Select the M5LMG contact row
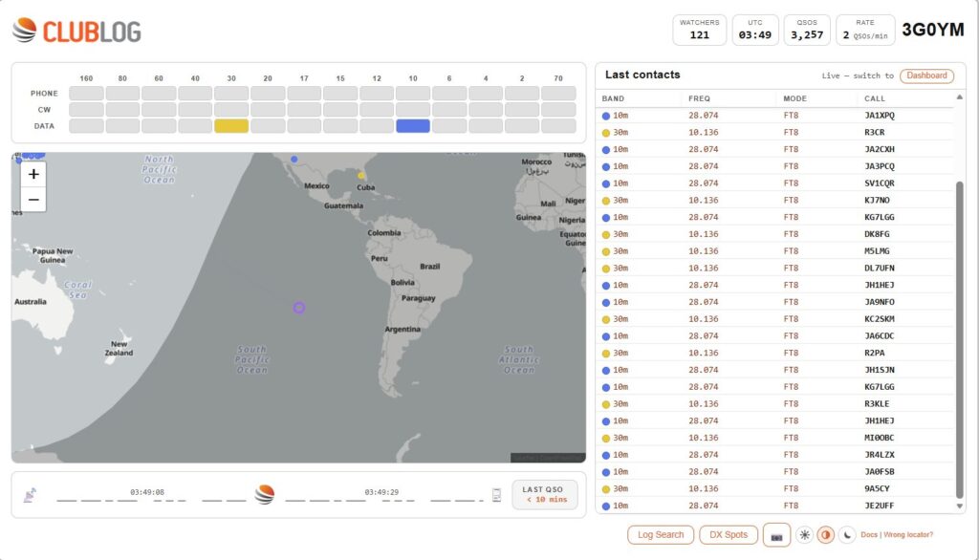979x560 pixels. click(774, 251)
